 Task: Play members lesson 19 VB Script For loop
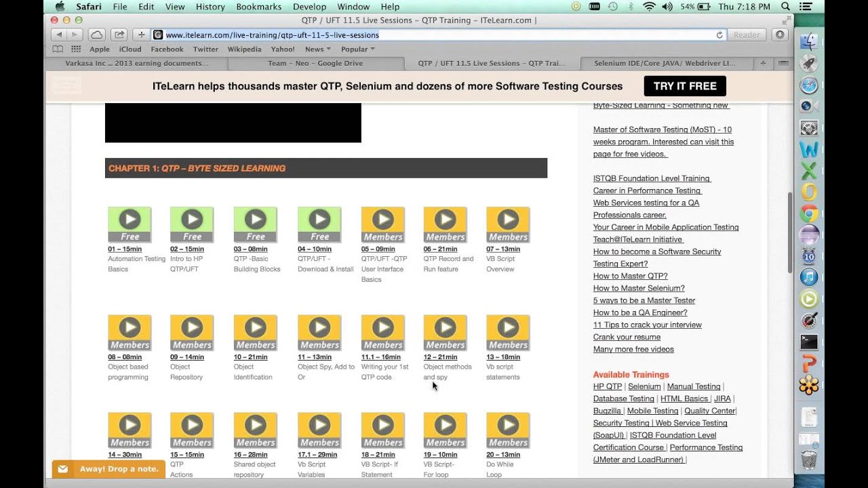pos(446,430)
